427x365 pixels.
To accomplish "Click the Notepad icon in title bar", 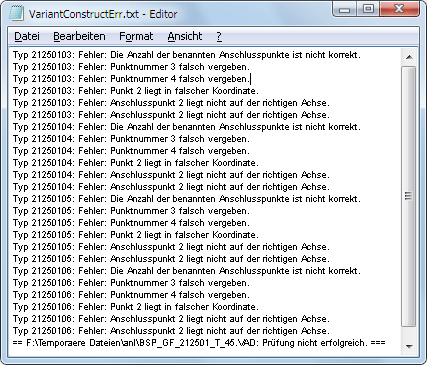I will [x=16, y=14].
